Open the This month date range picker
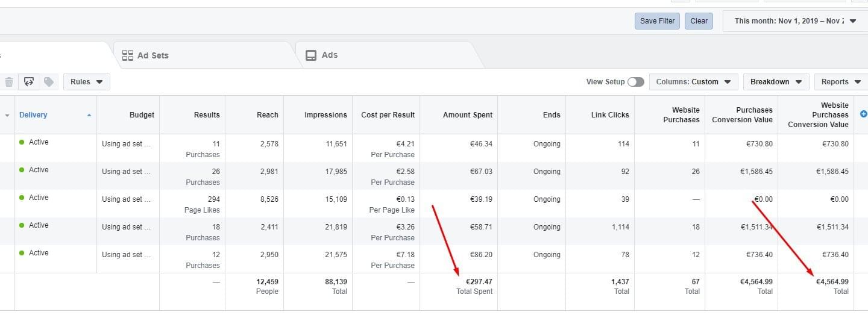Viewport: 868px width, 315px height. pos(794,21)
